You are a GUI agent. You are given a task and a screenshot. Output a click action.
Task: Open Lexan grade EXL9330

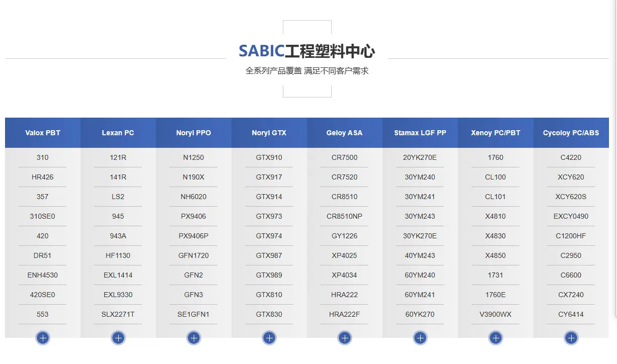click(118, 295)
